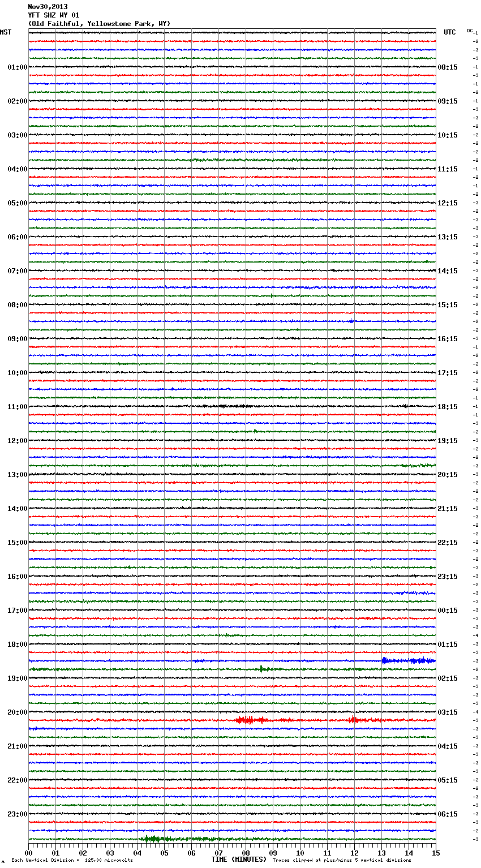Screen dimensions: 481x868
Task: Click the 08:15 UTC time label
Action: (448, 67)
